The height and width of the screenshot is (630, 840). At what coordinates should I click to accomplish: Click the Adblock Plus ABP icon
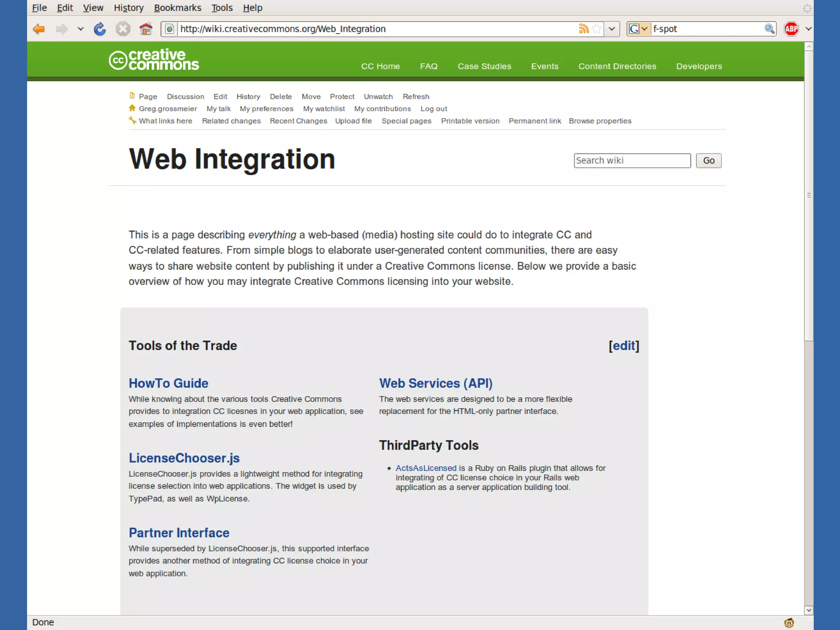pyautogui.click(x=791, y=29)
